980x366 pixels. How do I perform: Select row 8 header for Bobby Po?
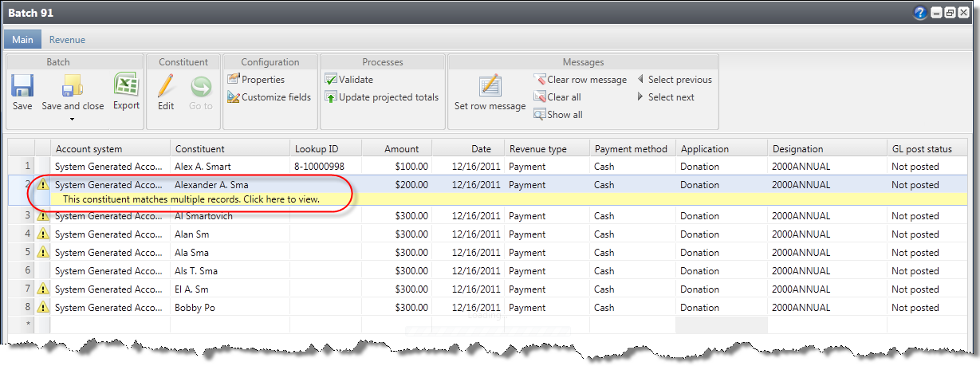pos(28,308)
